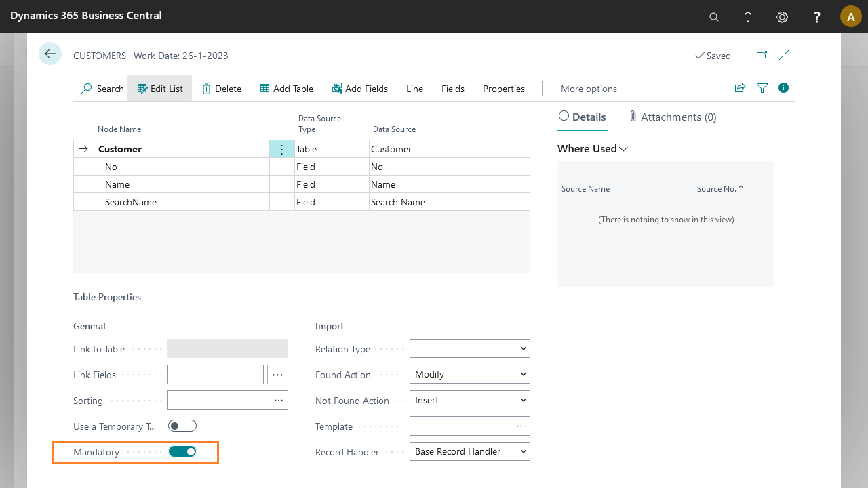The width and height of the screenshot is (868, 488).
Task: Click the Table data source type cell
Action: 332,149
